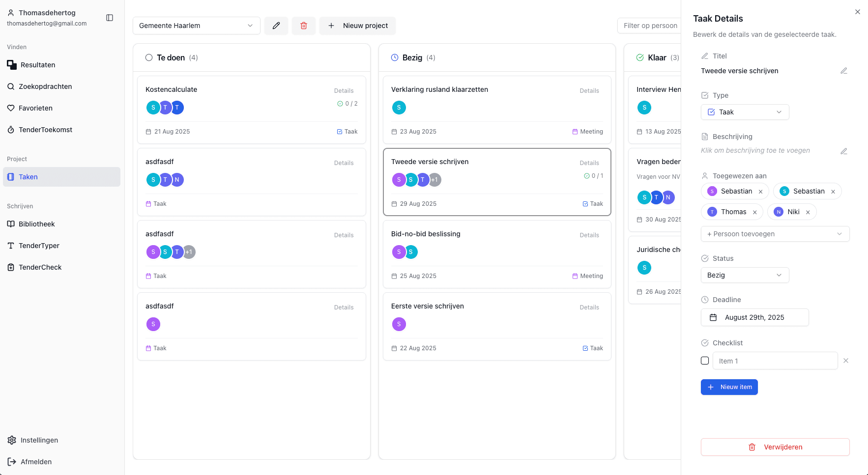Click the pencil edit project icon
Viewport: 868px width, 475px height.
pyautogui.click(x=276, y=26)
